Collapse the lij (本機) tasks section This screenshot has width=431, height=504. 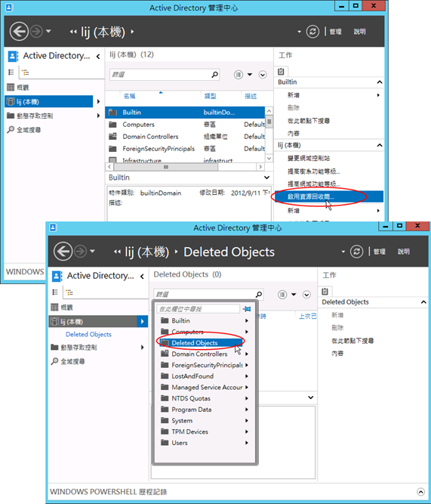click(x=379, y=145)
